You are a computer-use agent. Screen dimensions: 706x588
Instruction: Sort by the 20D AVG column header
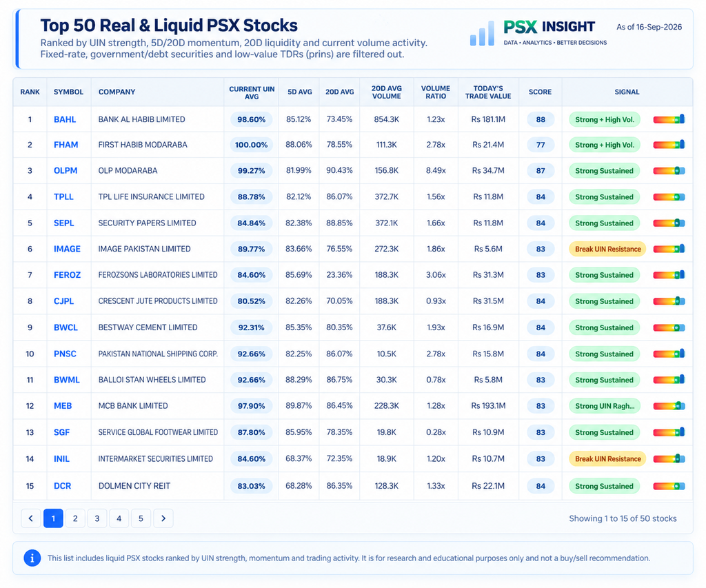[339, 92]
